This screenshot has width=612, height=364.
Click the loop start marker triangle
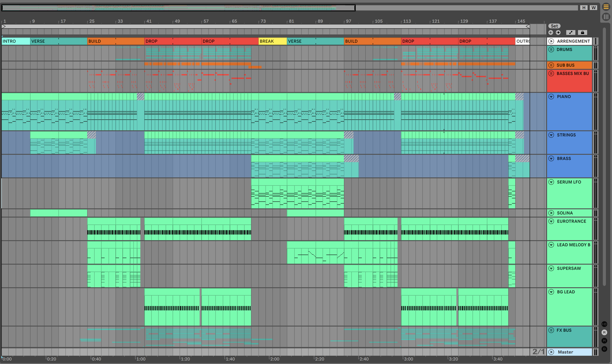pos(4,26)
